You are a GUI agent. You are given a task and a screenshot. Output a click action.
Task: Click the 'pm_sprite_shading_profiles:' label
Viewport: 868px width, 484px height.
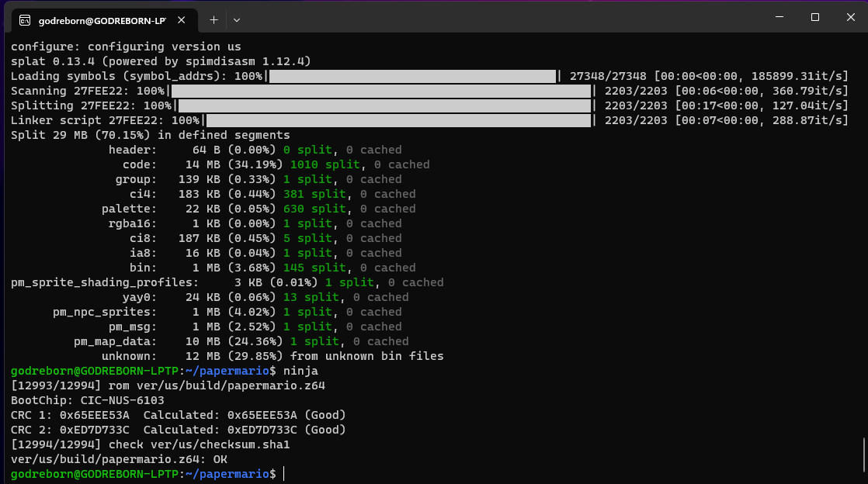105,282
